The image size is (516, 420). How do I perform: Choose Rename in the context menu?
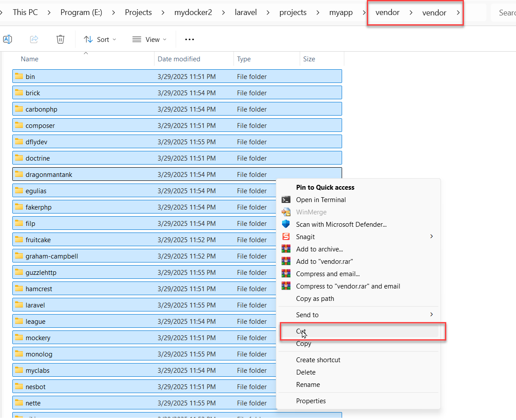click(x=359, y=384)
